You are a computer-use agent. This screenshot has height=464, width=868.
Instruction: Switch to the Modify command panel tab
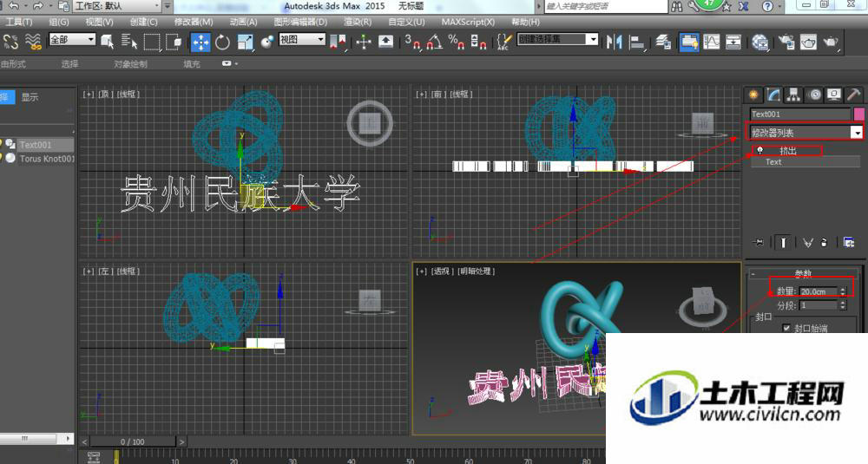tap(773, 95)
